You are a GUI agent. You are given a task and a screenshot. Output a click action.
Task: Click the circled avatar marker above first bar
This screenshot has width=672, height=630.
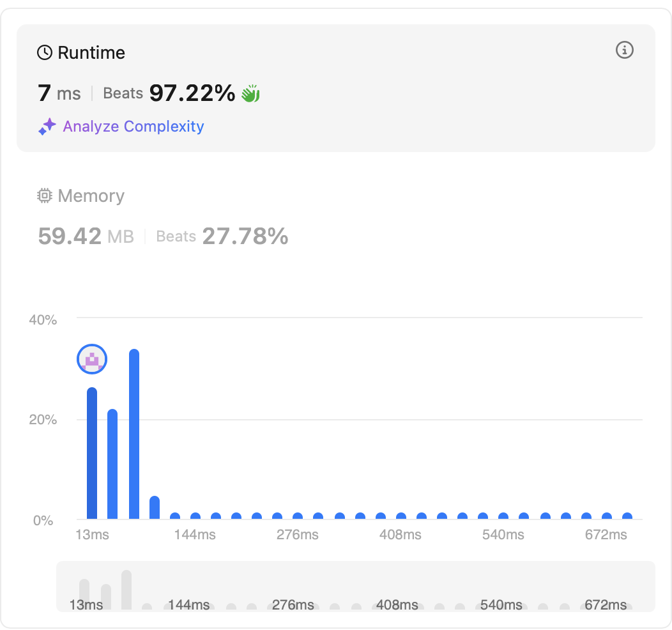[92, 360]
